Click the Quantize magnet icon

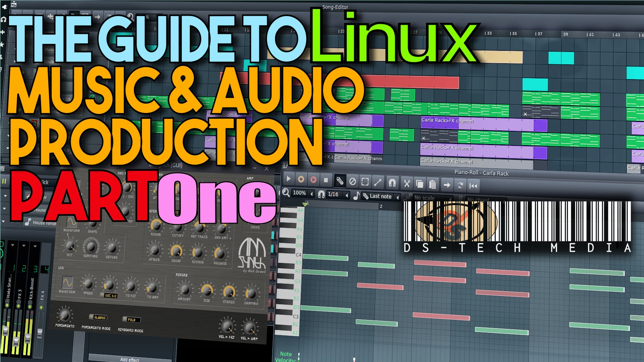coord(392,183)
